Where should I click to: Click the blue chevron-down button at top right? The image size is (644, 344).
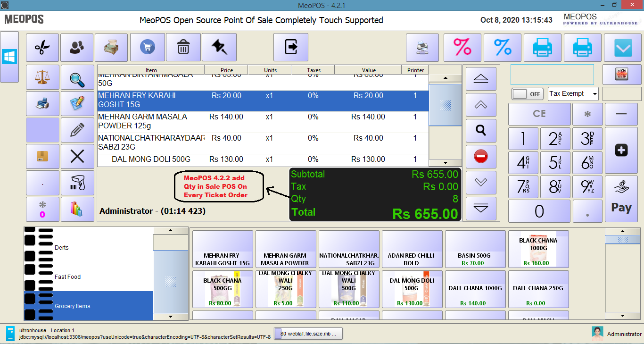coord(623,47)
